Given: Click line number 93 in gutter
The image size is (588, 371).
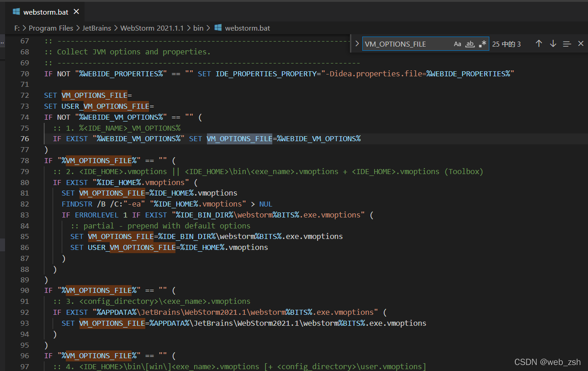Looking at the screenshot, I should [25, 323].
